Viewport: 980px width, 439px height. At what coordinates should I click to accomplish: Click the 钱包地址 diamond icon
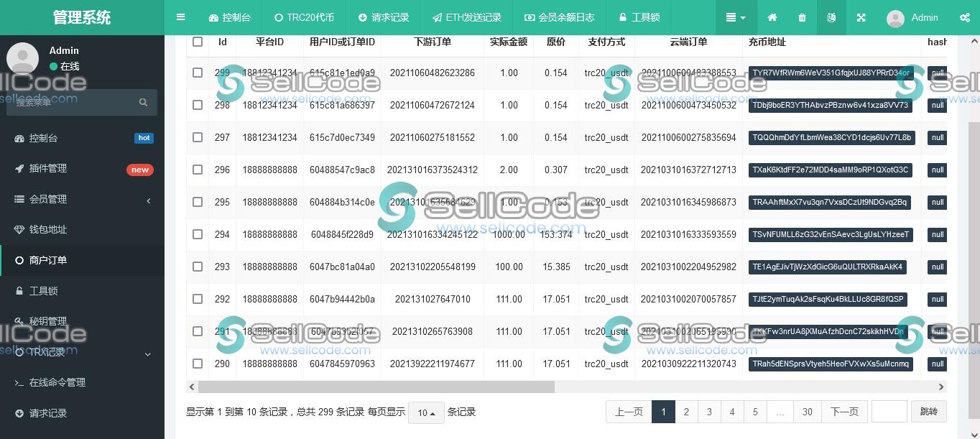pos(19,230)
